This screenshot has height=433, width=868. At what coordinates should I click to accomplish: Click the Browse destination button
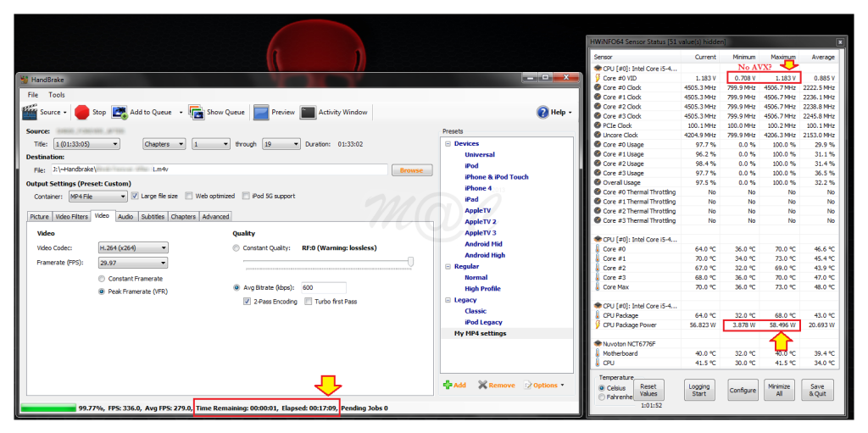411,170
